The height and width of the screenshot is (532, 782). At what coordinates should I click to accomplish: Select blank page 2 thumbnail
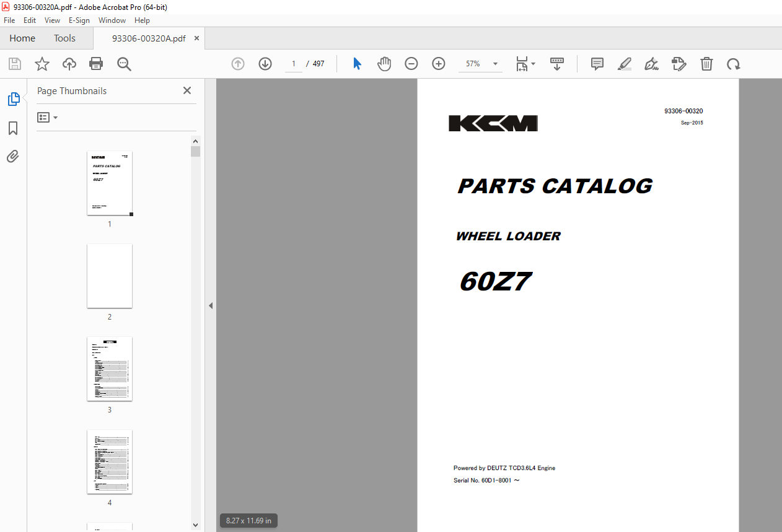110,276
